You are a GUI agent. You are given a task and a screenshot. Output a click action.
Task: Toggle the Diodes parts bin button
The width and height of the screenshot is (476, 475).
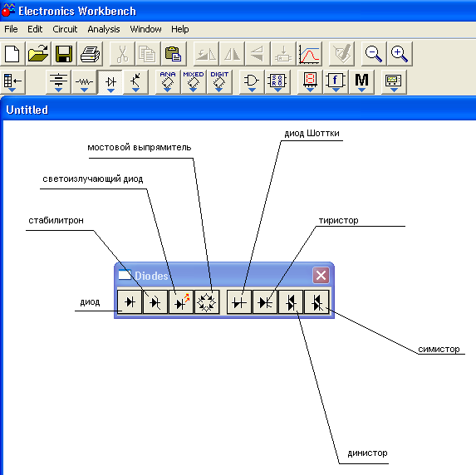coord(110,82)
